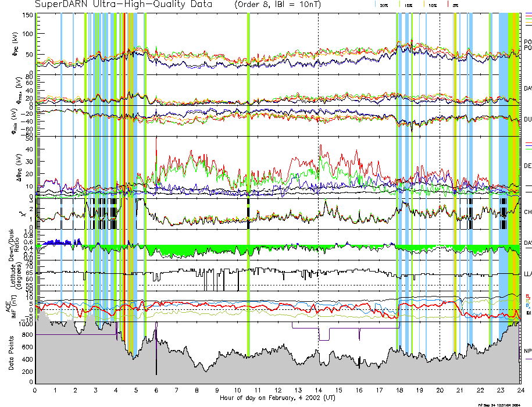The width and height of the screenshot is (532, 407).
Task: Click the red Bz legend label in the ACE IMF panel
Action: (x=527, y=296)
